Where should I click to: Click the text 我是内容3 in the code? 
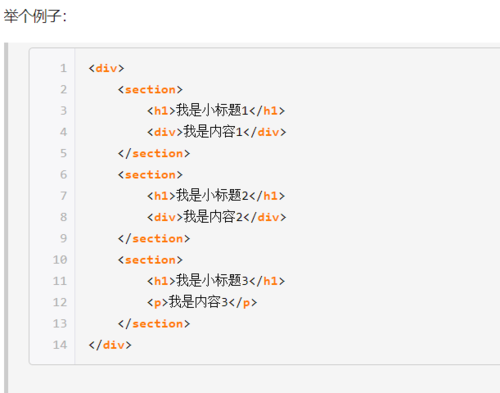click(x=198, y=302)
